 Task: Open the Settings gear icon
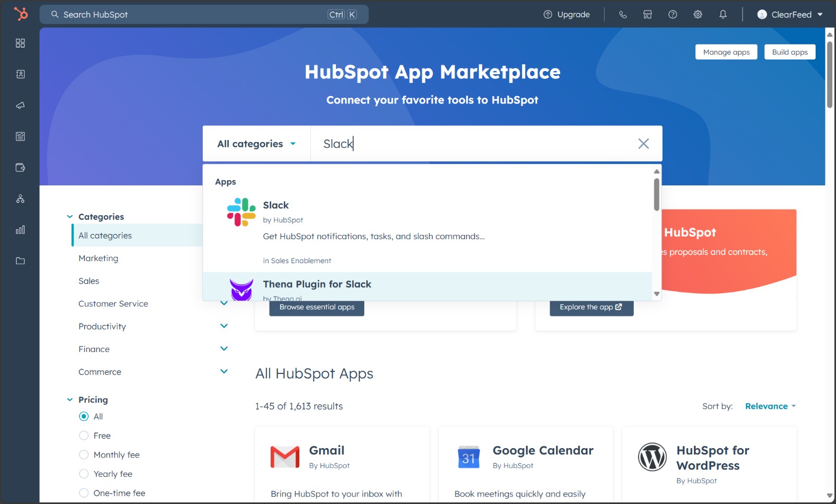tap(698, 15)
